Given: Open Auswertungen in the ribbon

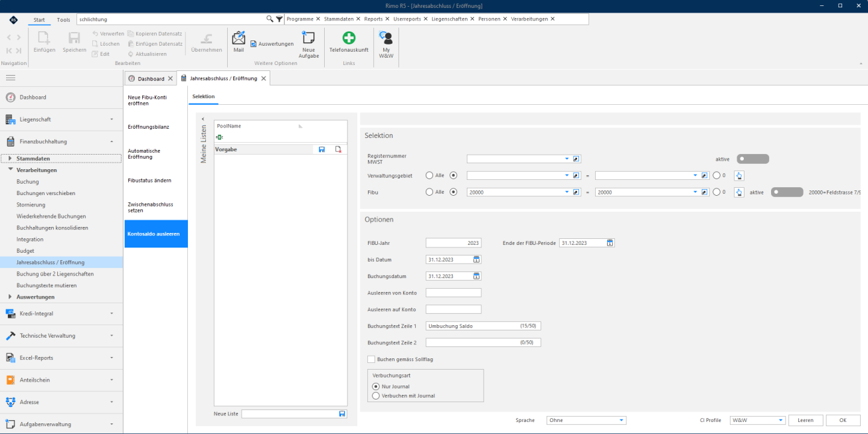Looking at the screenshot, I should (x=272, y=44).
